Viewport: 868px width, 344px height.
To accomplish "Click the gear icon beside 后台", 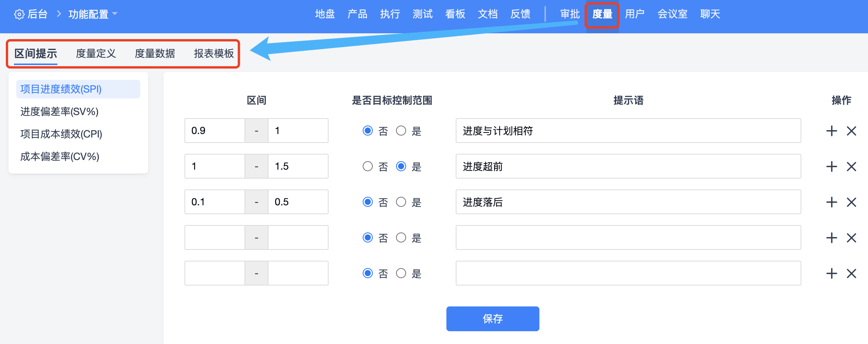I will pyautogui.click(x=19, y=15).
